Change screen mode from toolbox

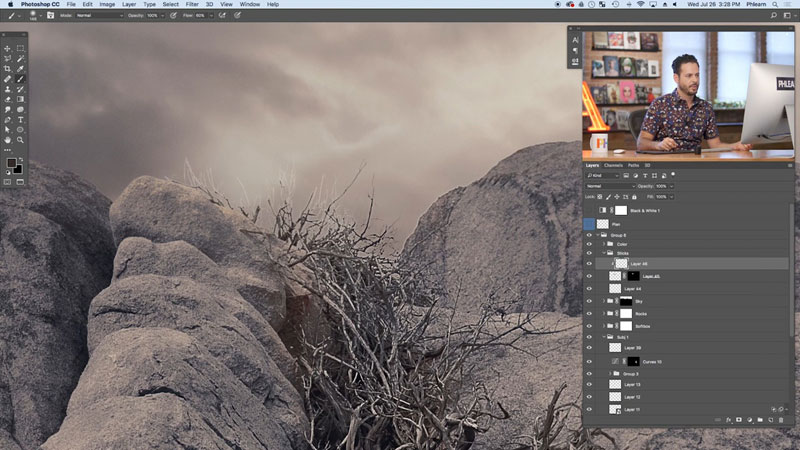tap(20, 182)
